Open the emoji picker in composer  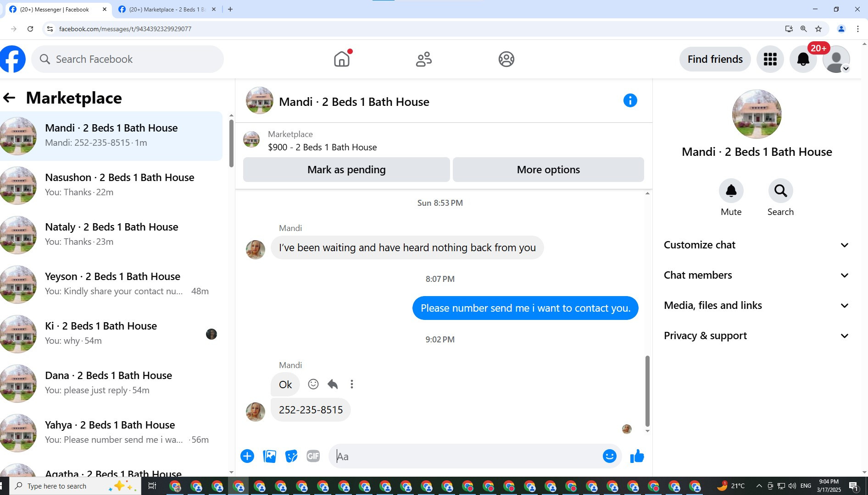click(610, 456)
